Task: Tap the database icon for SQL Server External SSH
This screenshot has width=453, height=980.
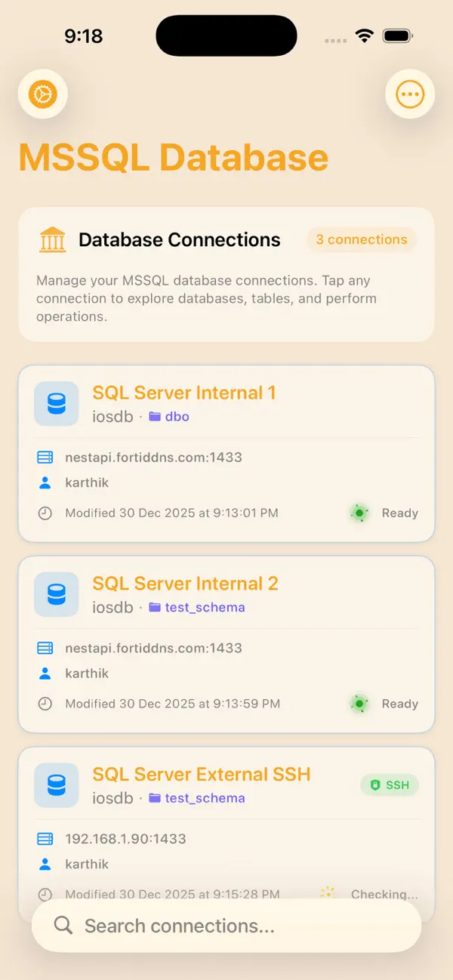Action: [x=56, y=785]
